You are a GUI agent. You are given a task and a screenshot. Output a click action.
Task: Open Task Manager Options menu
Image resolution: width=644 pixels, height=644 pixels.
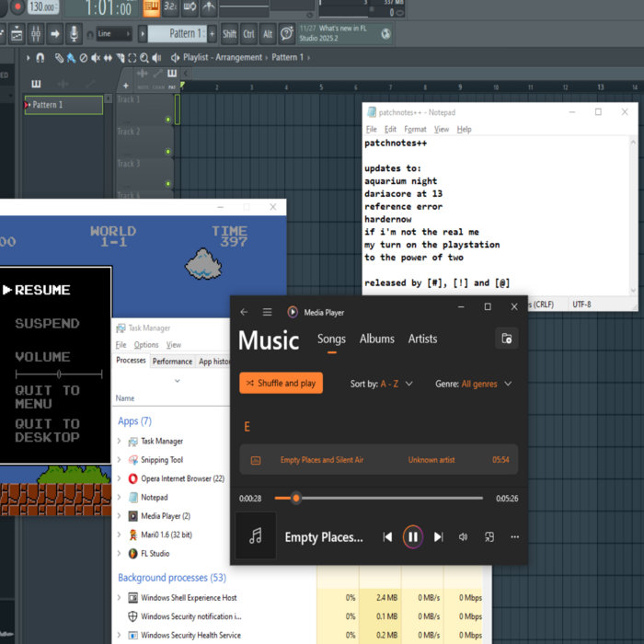point(146,345)
